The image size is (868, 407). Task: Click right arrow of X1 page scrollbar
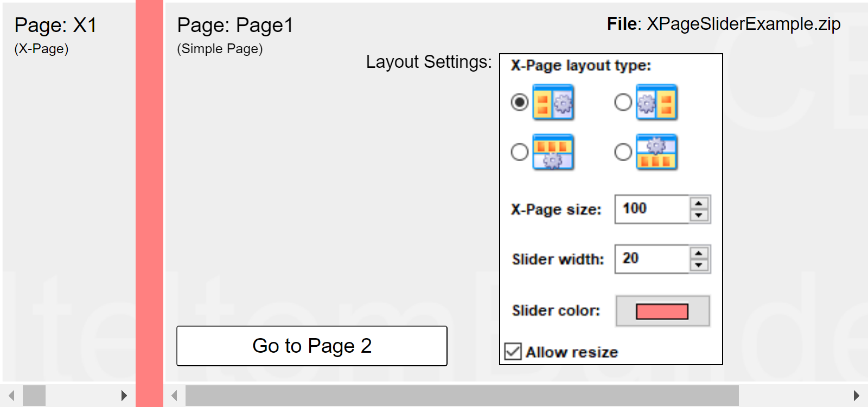[124, 396]
